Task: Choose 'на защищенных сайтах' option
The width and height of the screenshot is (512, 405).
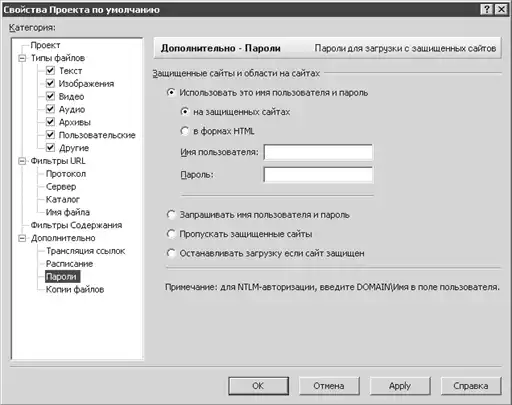Action: [185, 112]
